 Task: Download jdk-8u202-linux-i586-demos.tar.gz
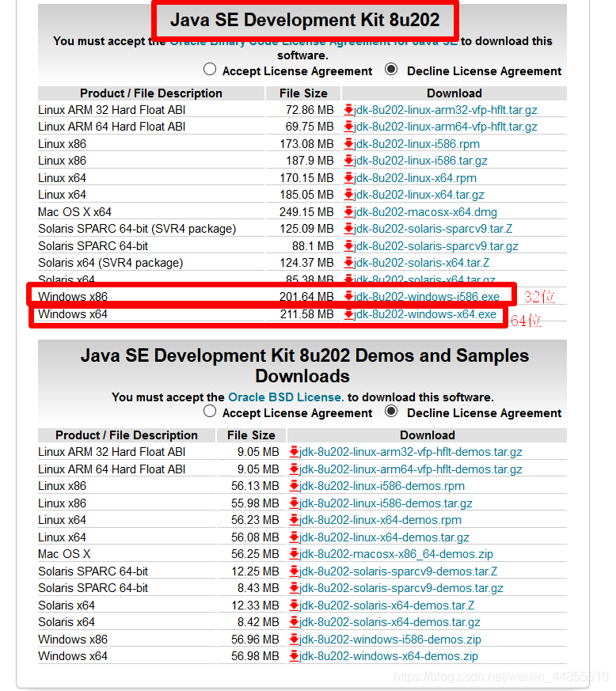386,503
